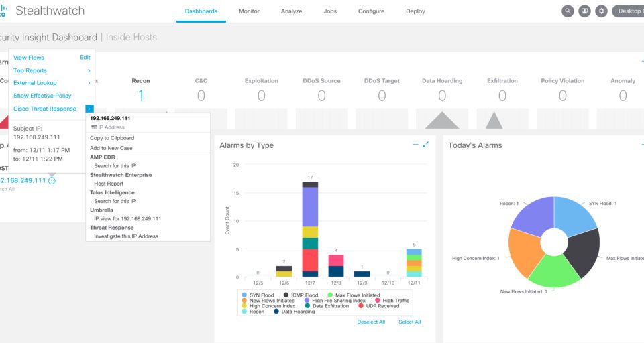Click the pink segment of 12/8 bar
Image resolution: width=644 pixels, height=343 pixels.
click(x=336, y=260)
